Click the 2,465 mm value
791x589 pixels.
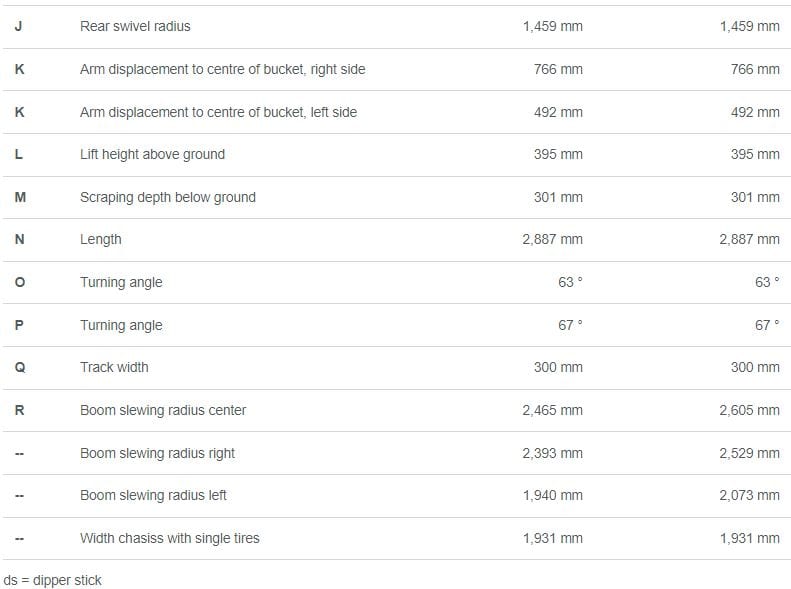(552, 410)
